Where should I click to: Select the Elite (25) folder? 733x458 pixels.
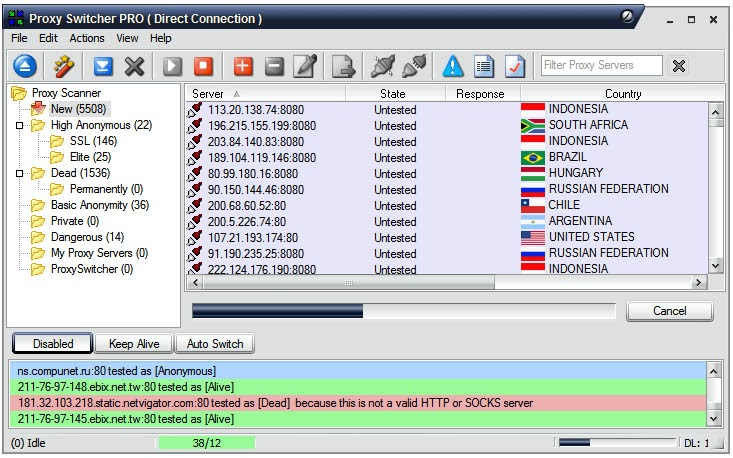[x=91, y=157]
